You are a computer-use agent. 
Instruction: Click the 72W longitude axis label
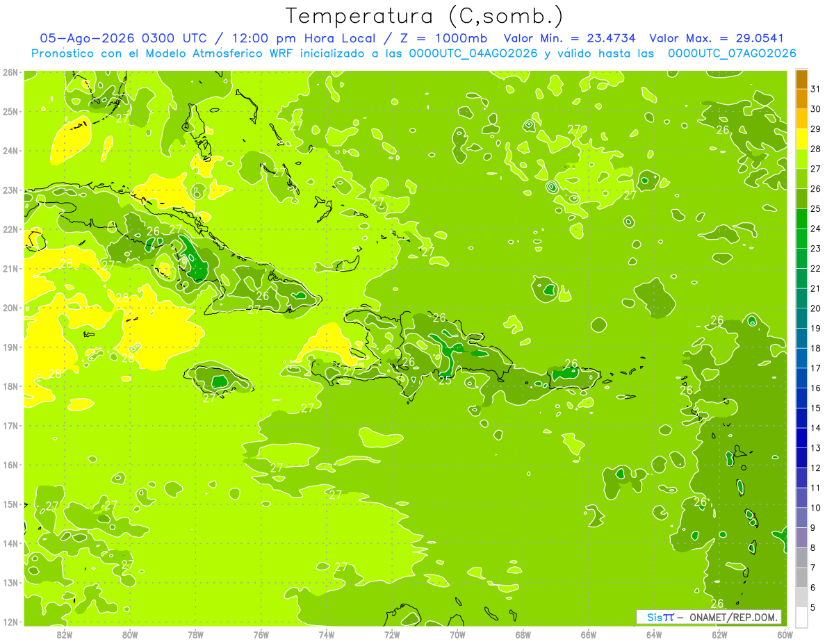click(392, 634)
